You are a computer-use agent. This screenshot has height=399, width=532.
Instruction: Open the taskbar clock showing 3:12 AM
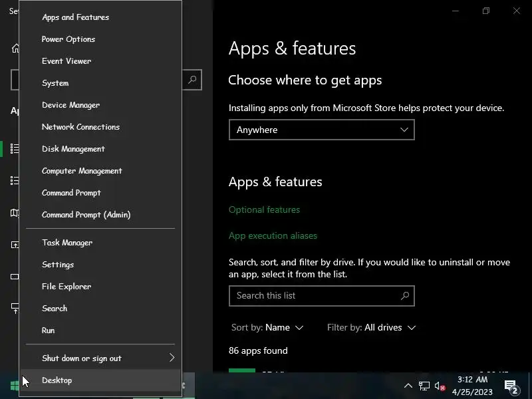[472, 386]
